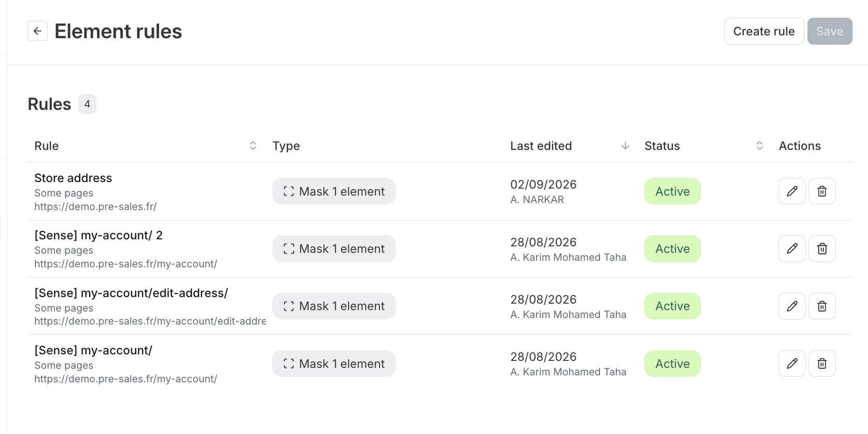
Task: Go back using the arrow icon
Action: pos(37,31)
